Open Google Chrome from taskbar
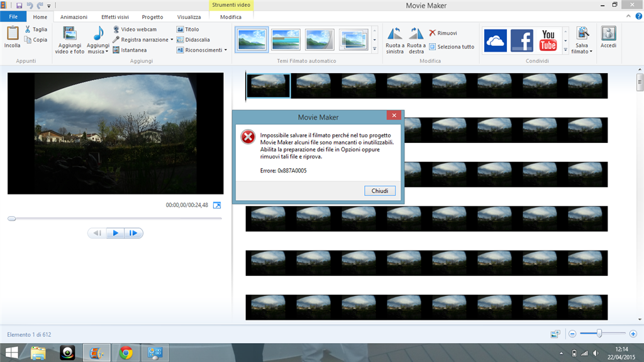644x362 pixels. pyautogui.click(x=126, y=353)
